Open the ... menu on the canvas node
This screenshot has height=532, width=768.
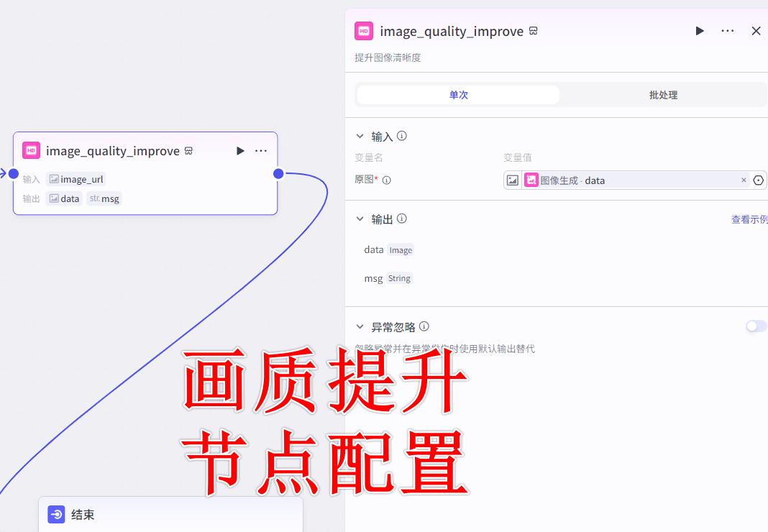(x=261, y=150)
